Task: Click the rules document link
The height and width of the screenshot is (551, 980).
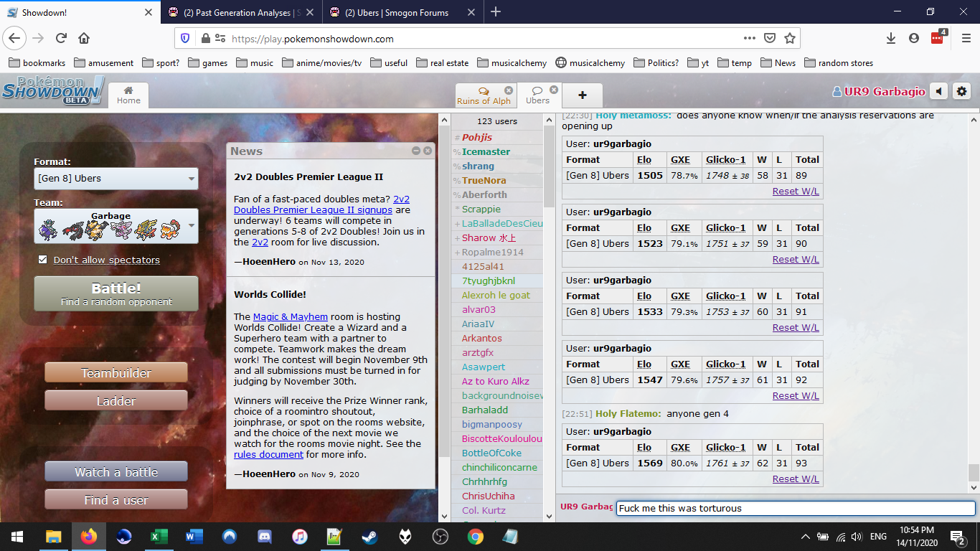Action: (268, 454)
